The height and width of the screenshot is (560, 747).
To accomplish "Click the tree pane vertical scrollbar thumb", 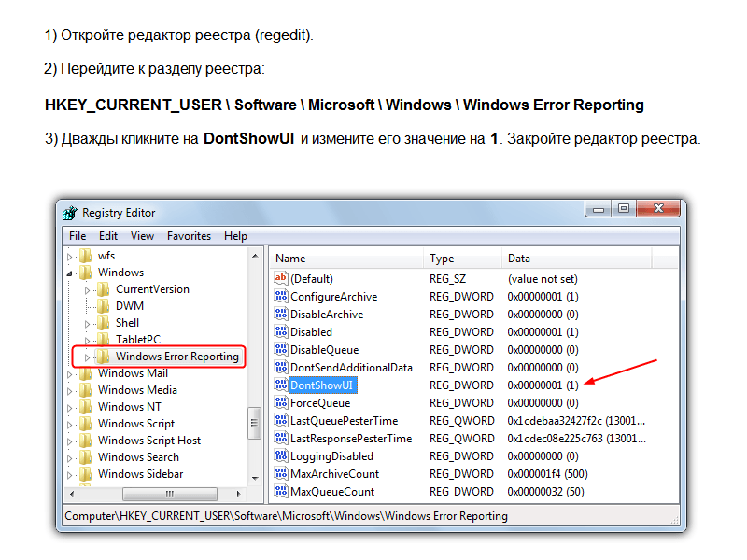I will (x=255, y=423).
